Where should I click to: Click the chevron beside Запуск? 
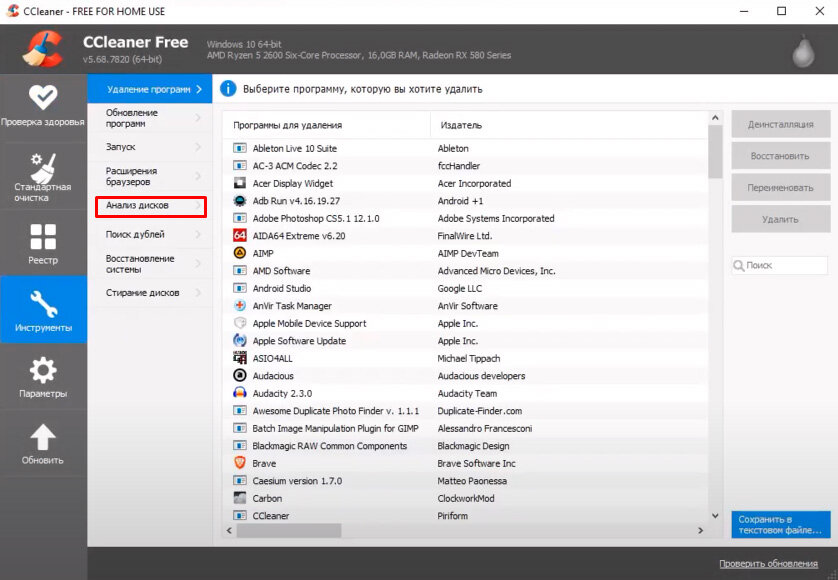(x=198, y=147)
